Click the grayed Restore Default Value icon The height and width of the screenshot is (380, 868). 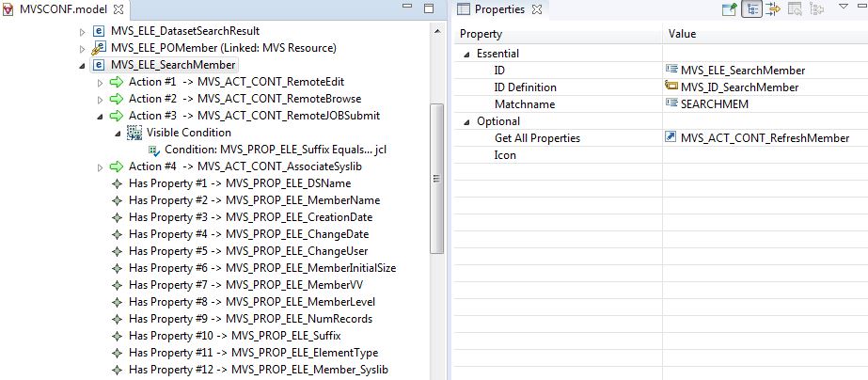pos(795,8)
